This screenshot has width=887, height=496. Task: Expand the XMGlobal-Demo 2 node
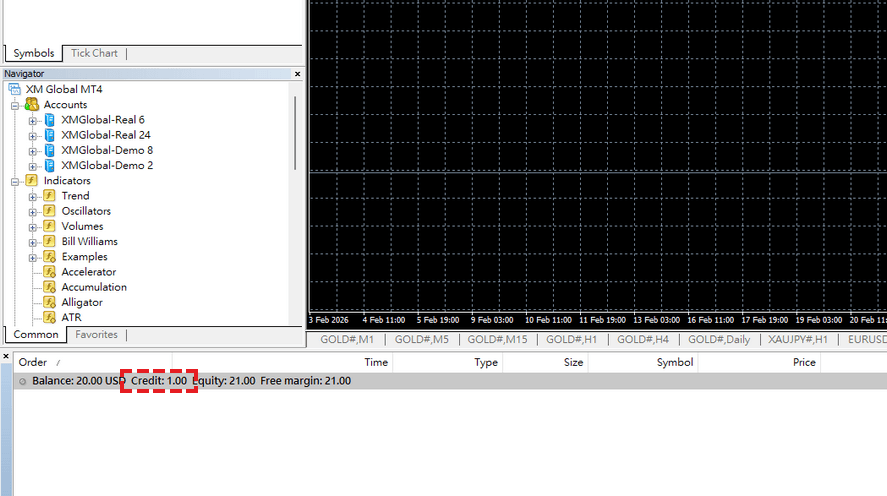[x=33, y=166]
